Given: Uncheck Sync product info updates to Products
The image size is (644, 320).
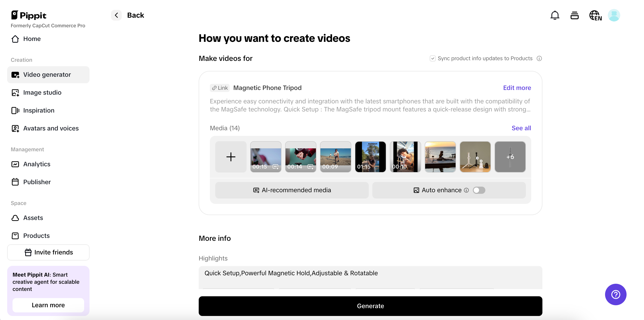Looking at the screenshot, I should [433, 58].
